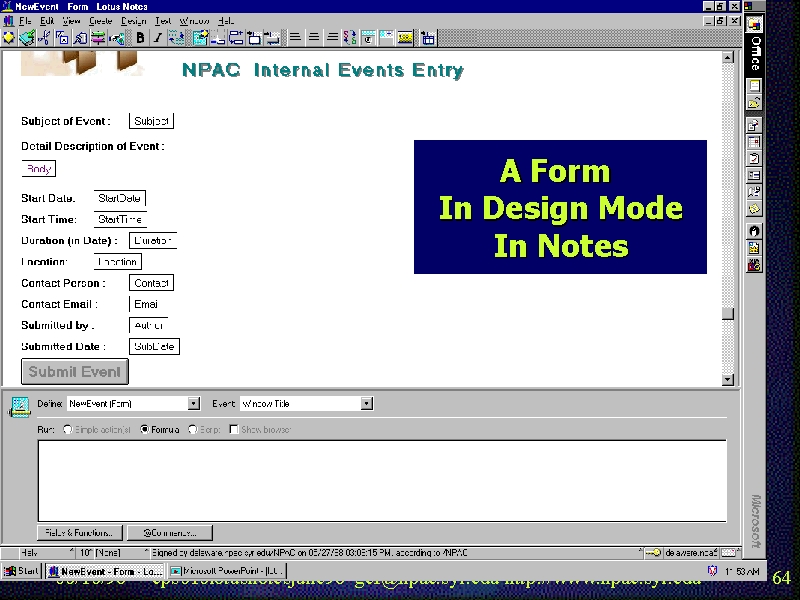Click the scissors Cut icon in toolbar
This screenshot has height=600, width=800.
tap(44, 38)
